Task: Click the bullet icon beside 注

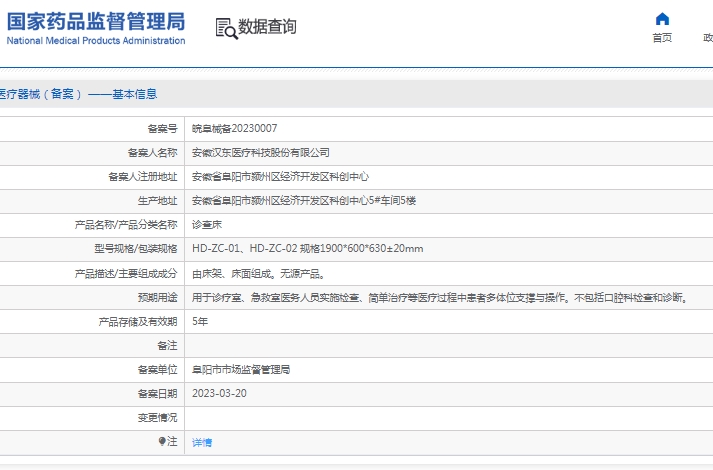Action: point(161,441)
